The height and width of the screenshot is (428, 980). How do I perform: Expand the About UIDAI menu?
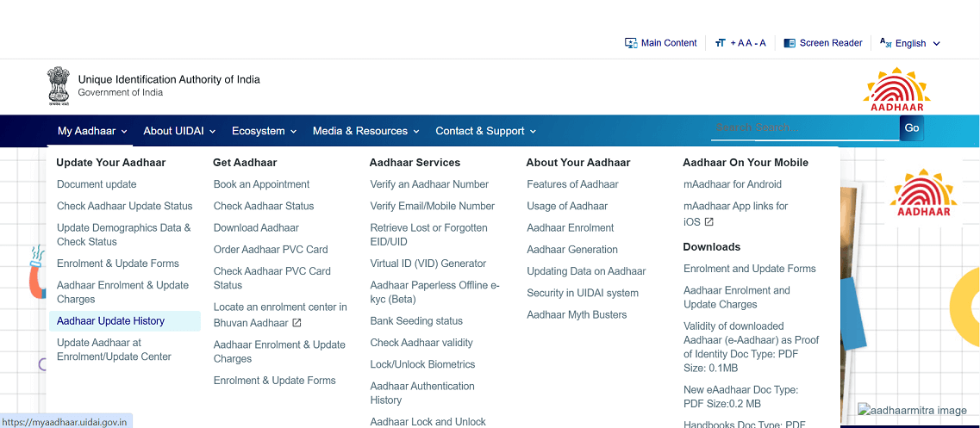(x=180, y=131)
